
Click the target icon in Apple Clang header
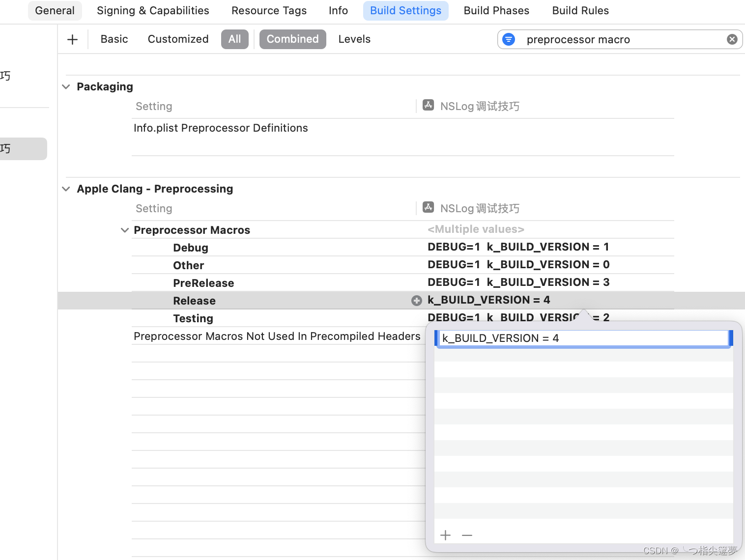(429, 207)
